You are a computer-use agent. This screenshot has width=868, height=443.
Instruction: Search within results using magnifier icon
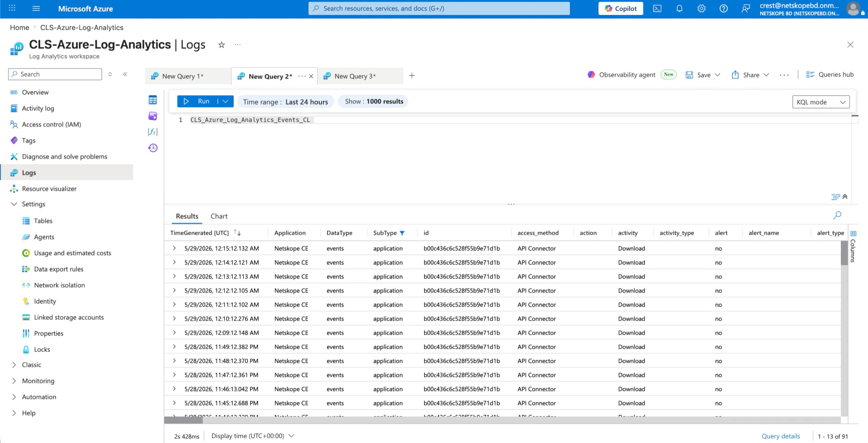837,215
